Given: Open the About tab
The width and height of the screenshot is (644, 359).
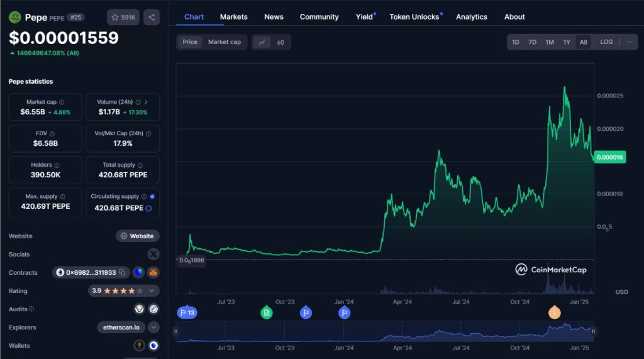Looking at the screenshot, I should point(514,17).
